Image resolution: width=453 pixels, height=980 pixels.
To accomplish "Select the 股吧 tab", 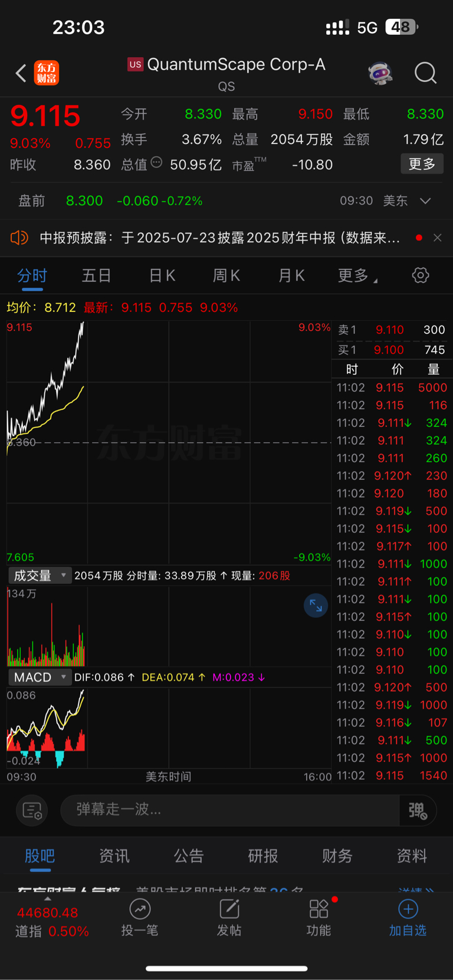I will coord(40,856).
